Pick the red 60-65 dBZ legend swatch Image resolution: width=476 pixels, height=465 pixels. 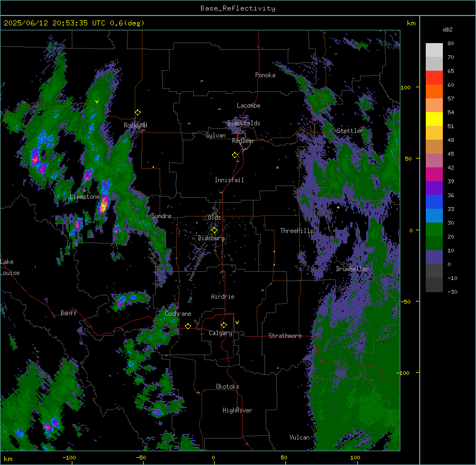434,78
